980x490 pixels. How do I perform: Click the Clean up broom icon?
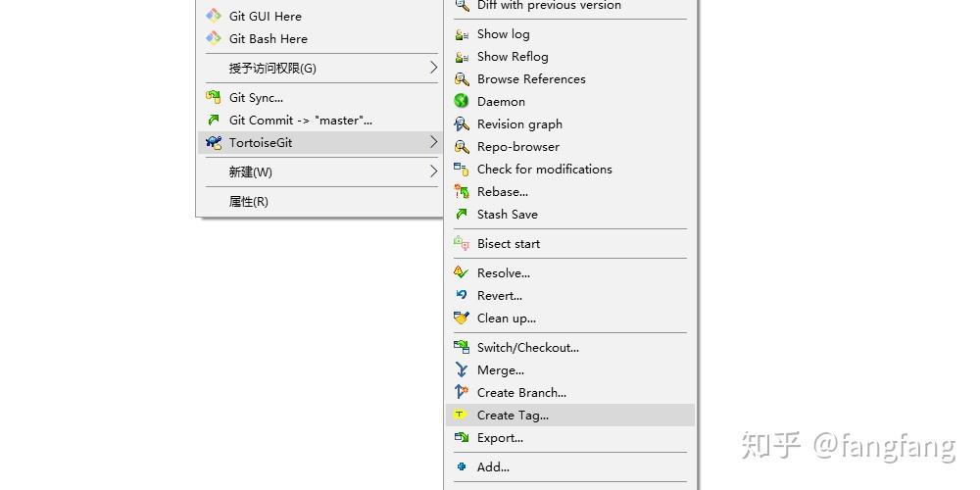(x=462, y=318)
